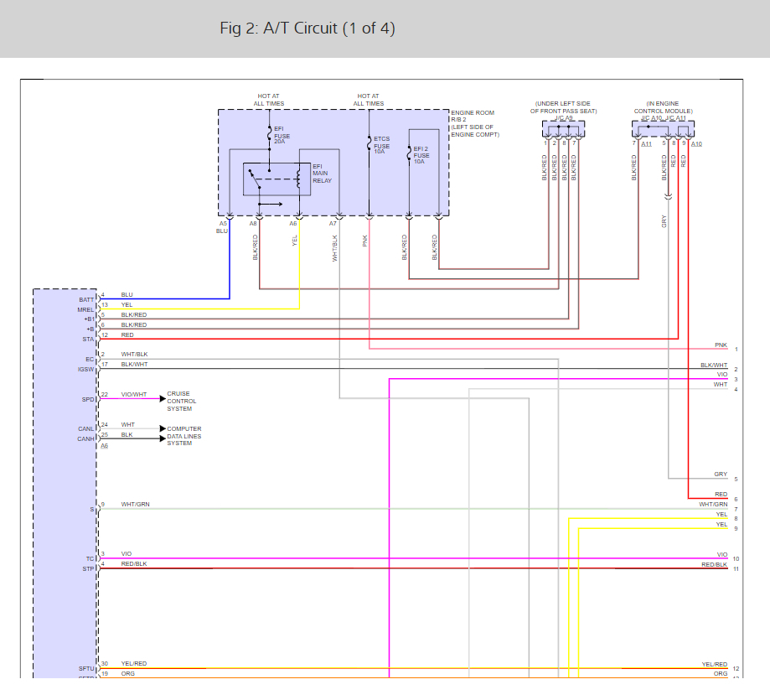Screen dimensions: 770x700
Task: Click underlined A6 connector reference below CANH
Action: click(x=104, y=445)
